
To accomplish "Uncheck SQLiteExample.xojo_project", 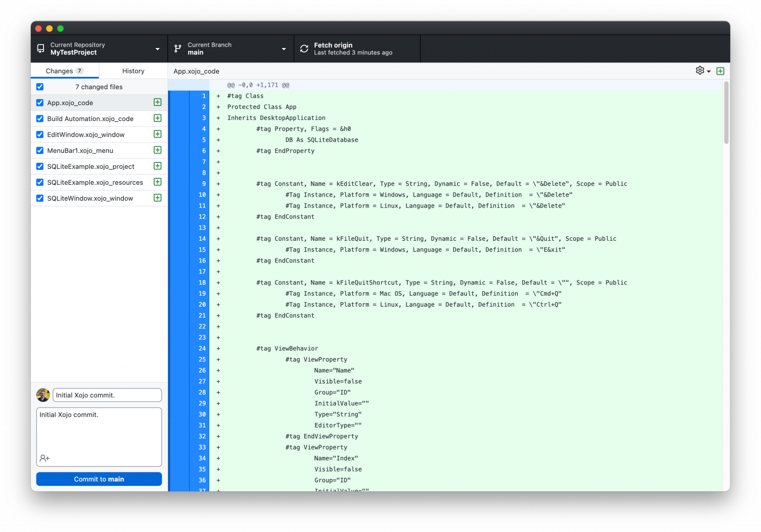I will (40, 166).
